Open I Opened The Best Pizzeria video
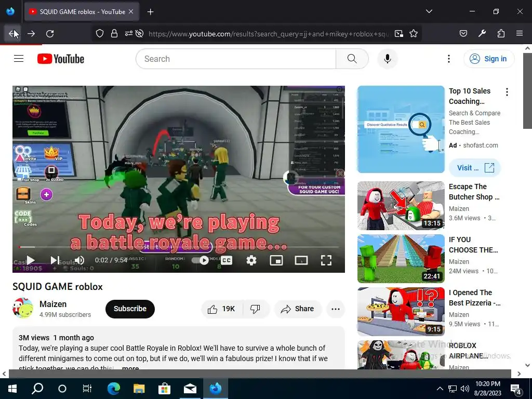 click(401, 312)
